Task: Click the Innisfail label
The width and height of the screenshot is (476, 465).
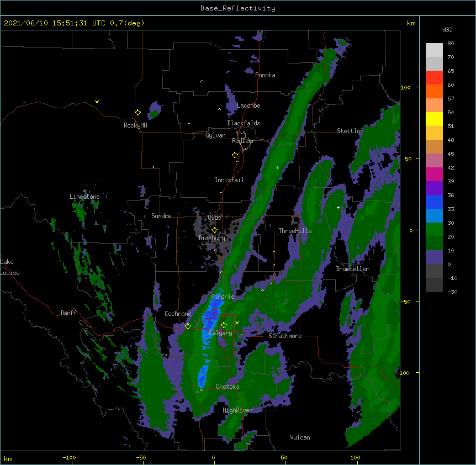Action: click(229, 180)
